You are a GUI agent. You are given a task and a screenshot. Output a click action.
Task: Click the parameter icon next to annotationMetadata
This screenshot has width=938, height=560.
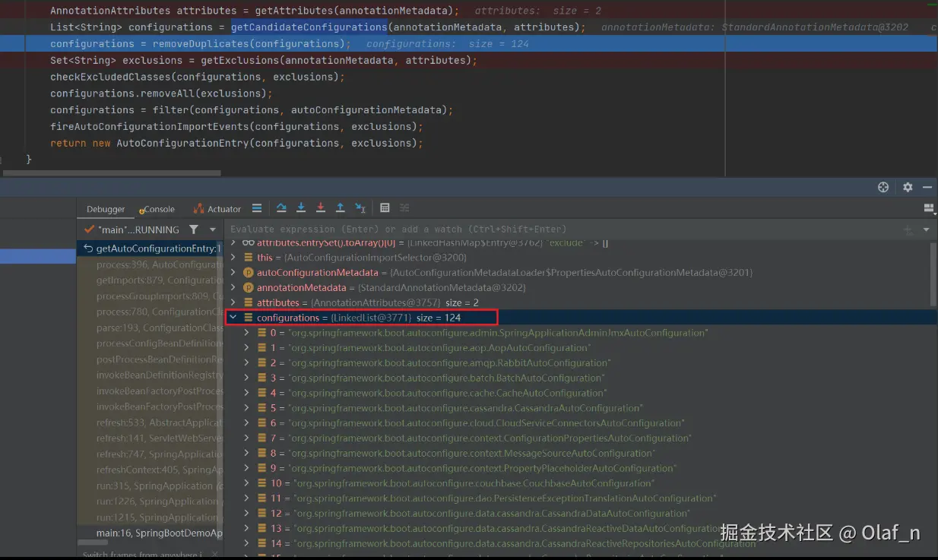(248, 288)
